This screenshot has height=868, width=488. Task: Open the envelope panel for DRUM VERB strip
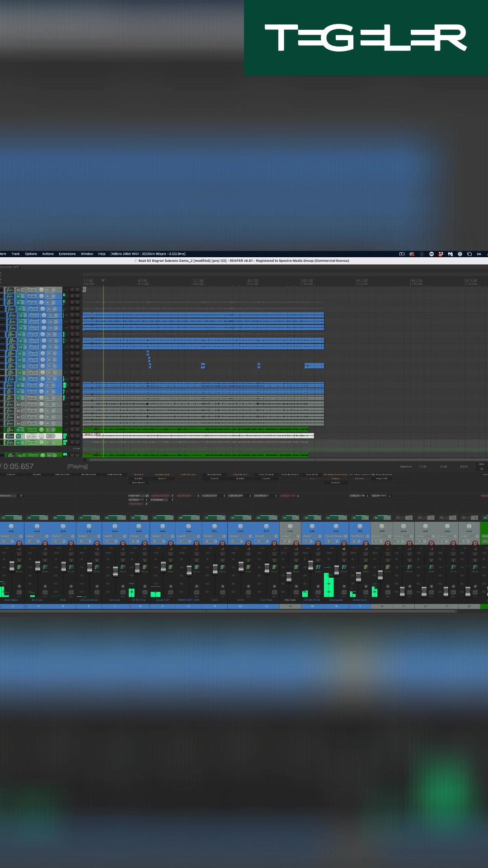tap(318, 592)
